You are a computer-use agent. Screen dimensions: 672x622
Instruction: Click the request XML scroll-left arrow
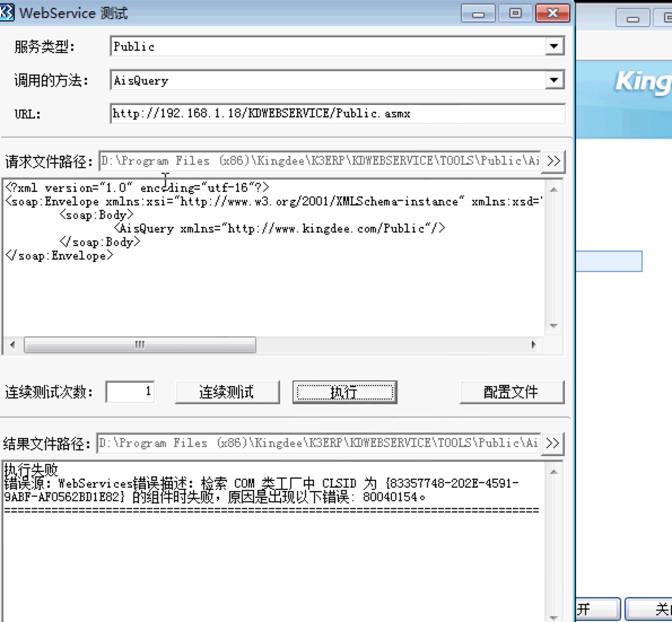[x=12, y=345]
